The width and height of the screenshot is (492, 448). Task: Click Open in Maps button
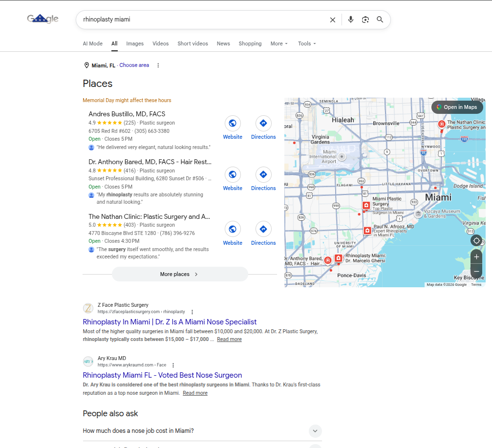coord(457,107)
